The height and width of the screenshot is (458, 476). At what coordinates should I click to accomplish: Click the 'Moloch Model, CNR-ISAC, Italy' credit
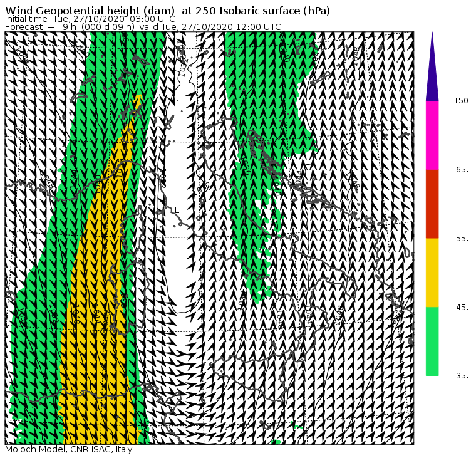69,449
